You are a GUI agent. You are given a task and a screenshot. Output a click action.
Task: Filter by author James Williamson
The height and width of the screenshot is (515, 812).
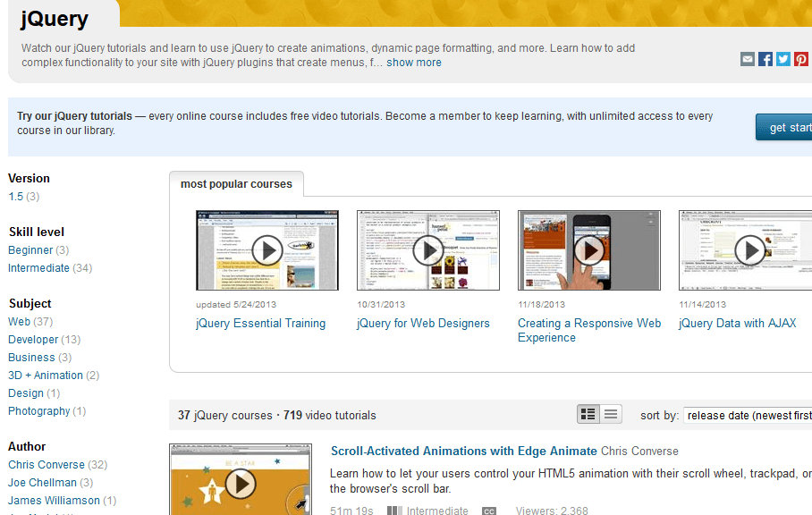coord(54,501)
